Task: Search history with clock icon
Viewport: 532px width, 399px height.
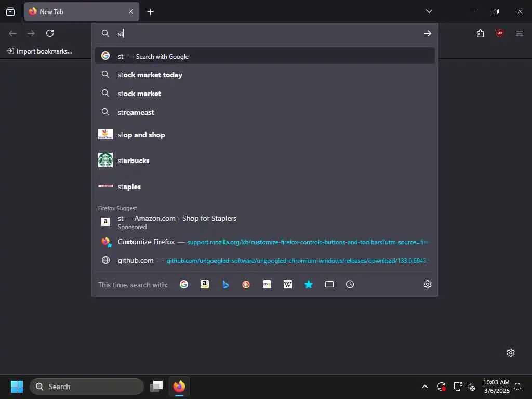Action: point(350,284)
